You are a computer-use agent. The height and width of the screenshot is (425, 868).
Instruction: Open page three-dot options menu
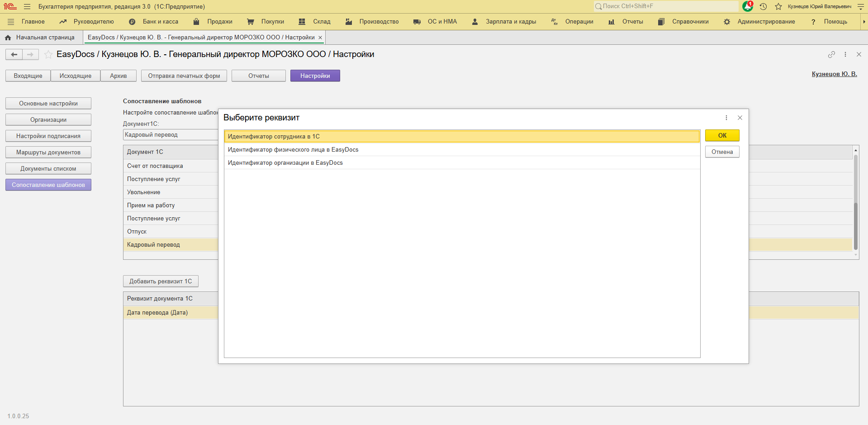pos(845,54)
